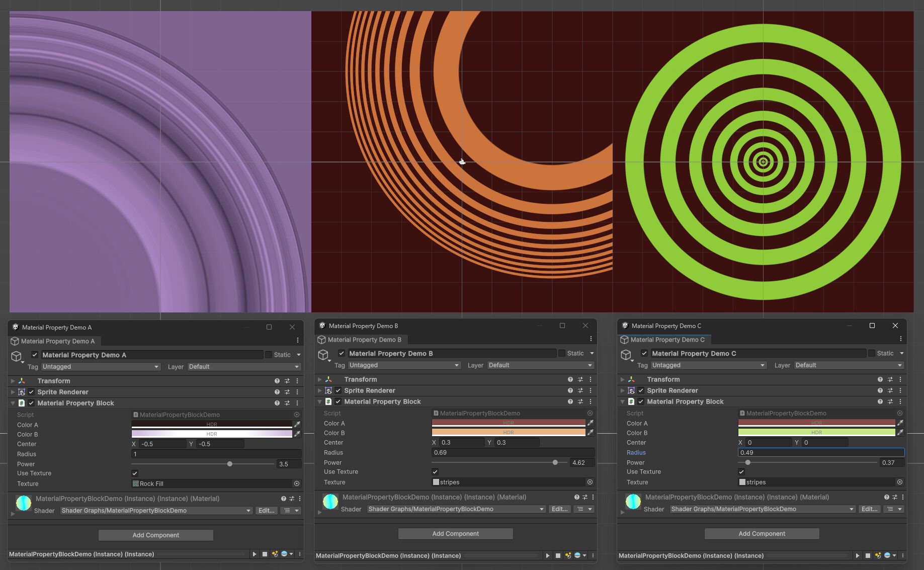924x570 pixels.
Task: Click the Radius input field in Demo C
Action: coord(820,452)
